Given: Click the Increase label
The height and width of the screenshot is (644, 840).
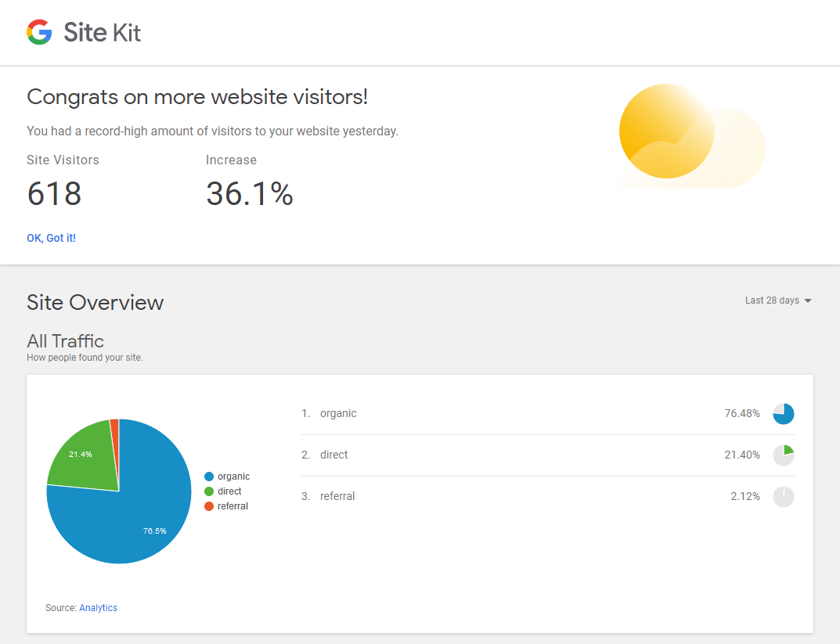Looking at the screenshot, I should pyautogui.click(x=232, y=160).
